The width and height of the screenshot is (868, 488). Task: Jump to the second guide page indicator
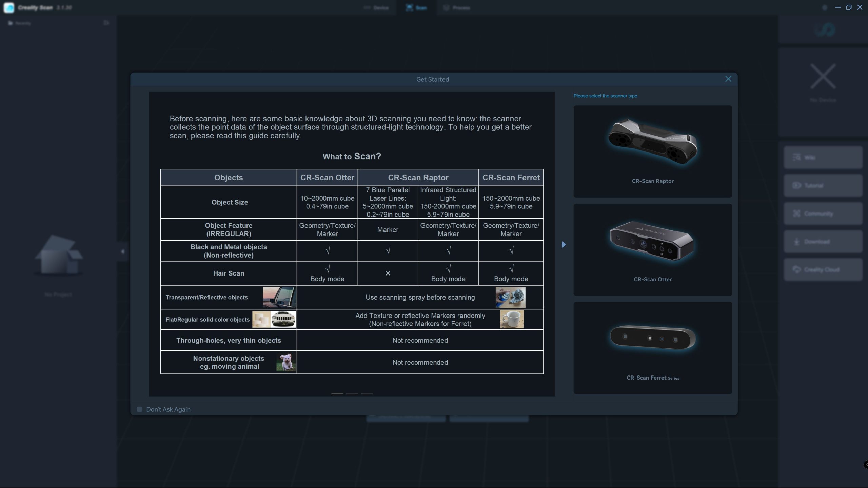click(352, 394)
